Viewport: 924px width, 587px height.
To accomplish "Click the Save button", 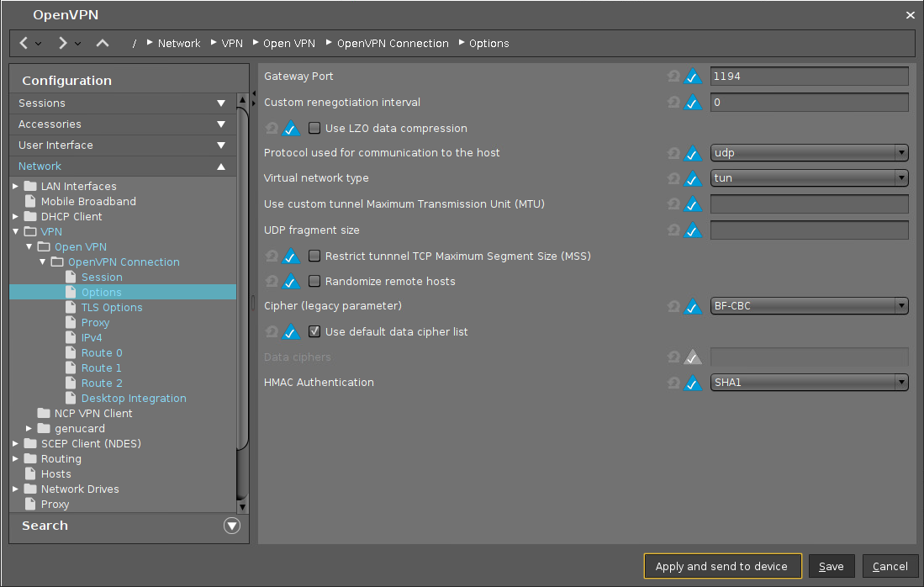I will coord(831,566).
